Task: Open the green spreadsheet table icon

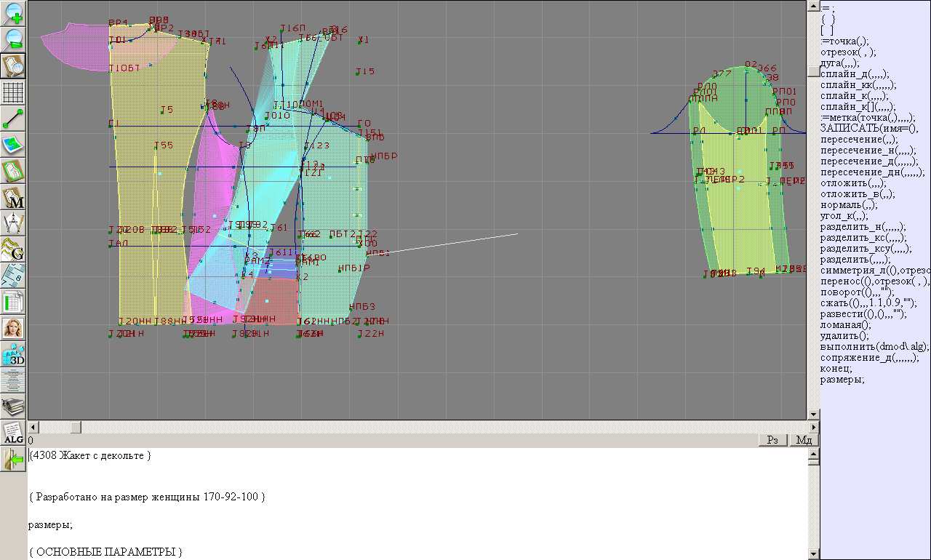Action: (x=13, y=302)
